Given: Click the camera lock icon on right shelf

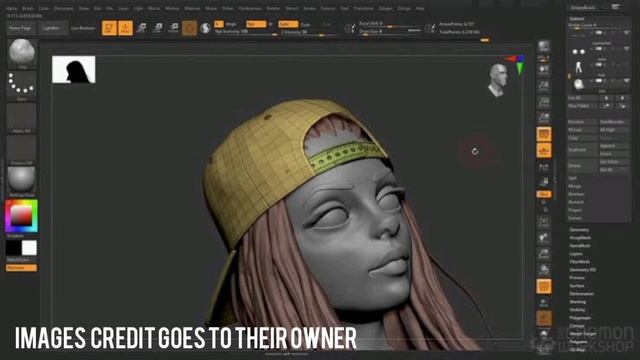Looking at the screenshot, I should click(544, 182).
